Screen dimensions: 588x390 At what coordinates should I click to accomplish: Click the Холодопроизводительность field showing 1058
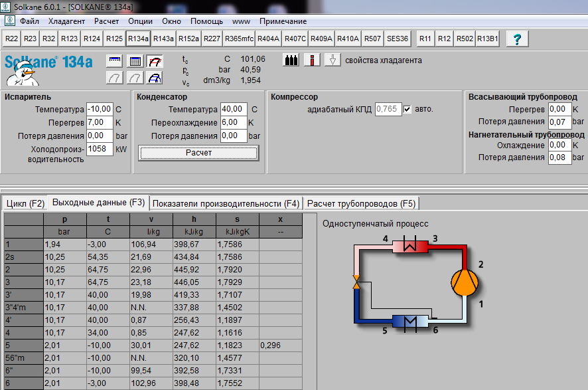(100, 149)
